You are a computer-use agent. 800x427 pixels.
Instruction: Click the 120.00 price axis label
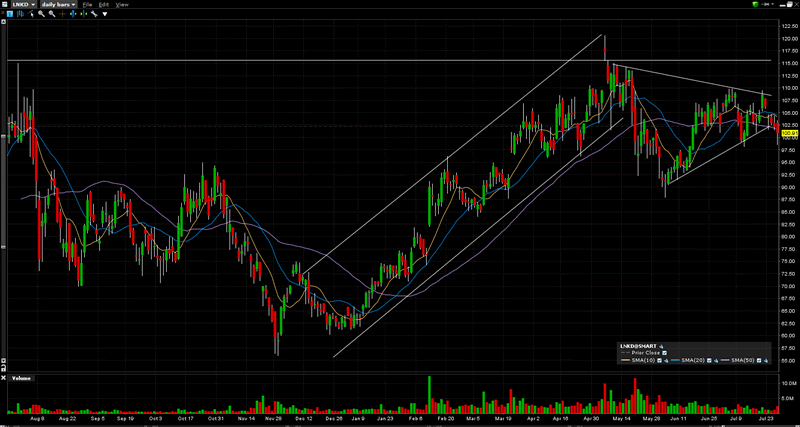point(789,39)
